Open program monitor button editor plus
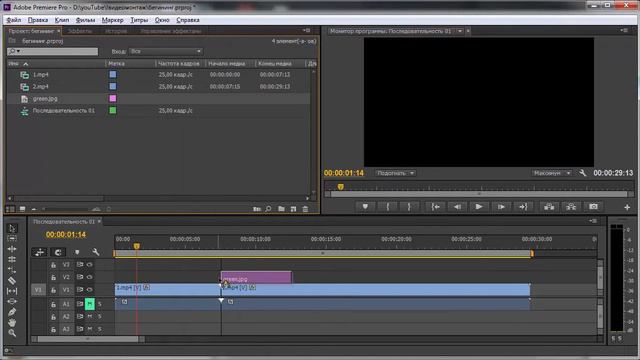 point(627,207)
